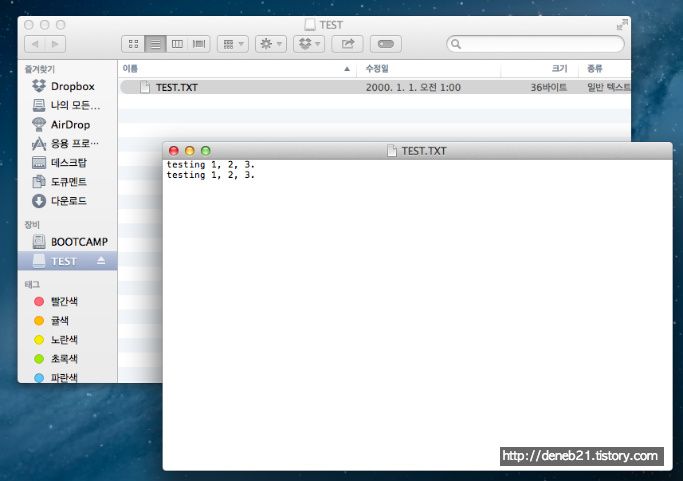683x481 pixels.
Task: Eject the TEST volume
Action: pyautogui.click(x=101, y=261)
